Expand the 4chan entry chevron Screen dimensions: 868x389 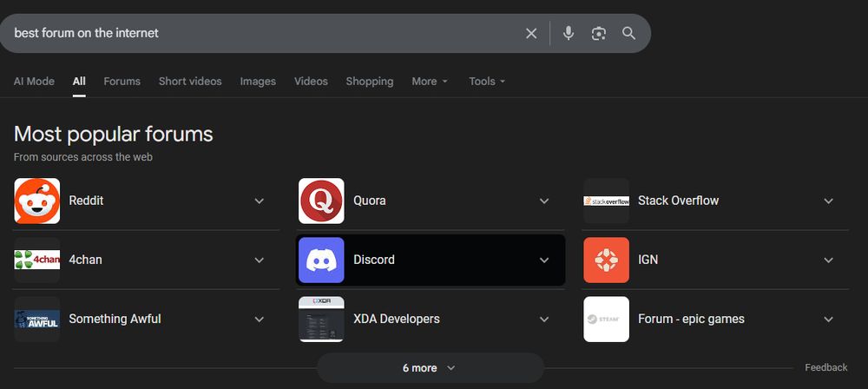[x=259, y=260]
